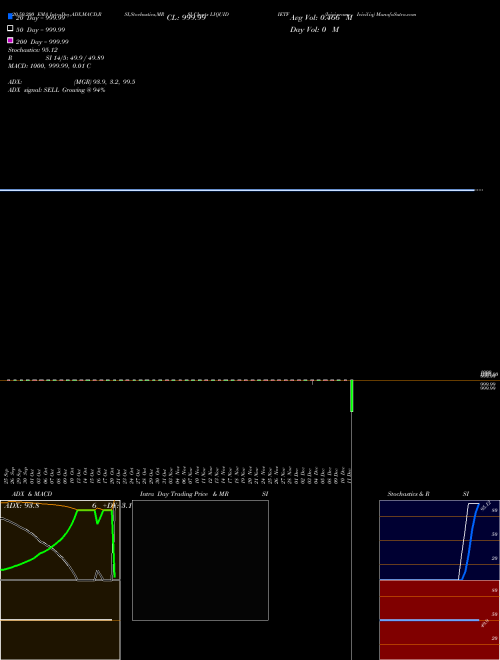Click 'Intra Day Trading Price & MR' panel title

pyautogui.click(x=184, y=494)
